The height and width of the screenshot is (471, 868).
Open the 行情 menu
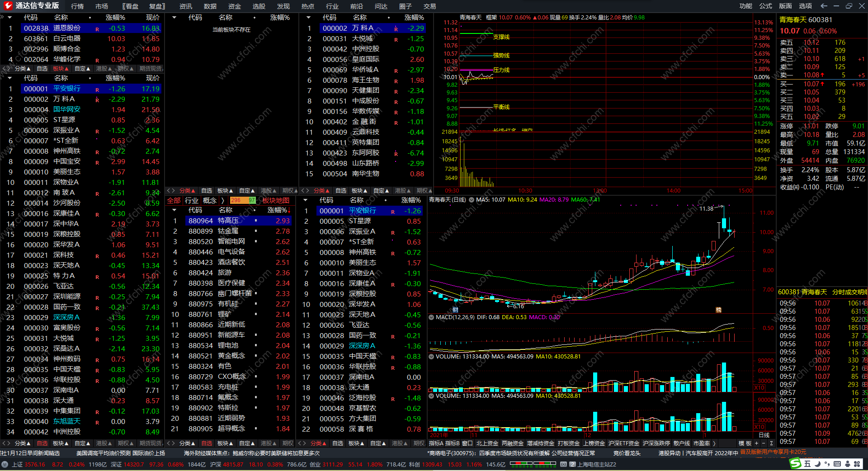click(77, 6)
